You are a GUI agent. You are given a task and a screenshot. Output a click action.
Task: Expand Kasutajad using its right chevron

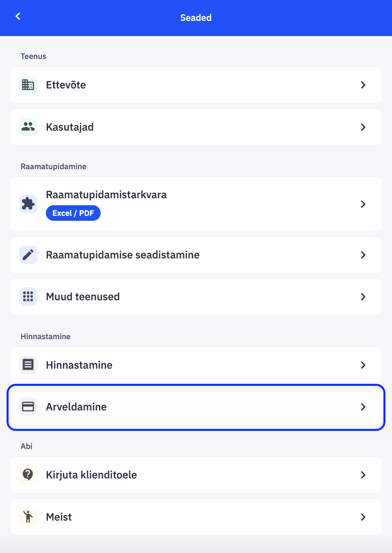pos(363,127)
